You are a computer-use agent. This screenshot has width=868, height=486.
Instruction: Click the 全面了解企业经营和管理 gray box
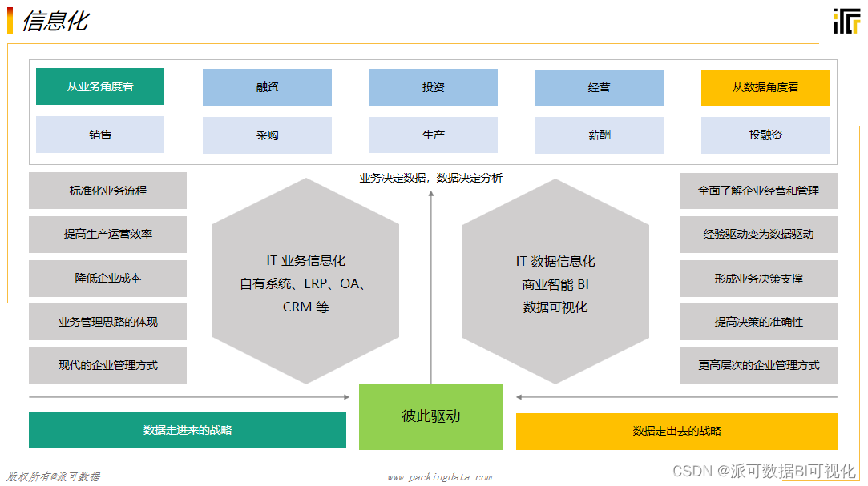758,191
